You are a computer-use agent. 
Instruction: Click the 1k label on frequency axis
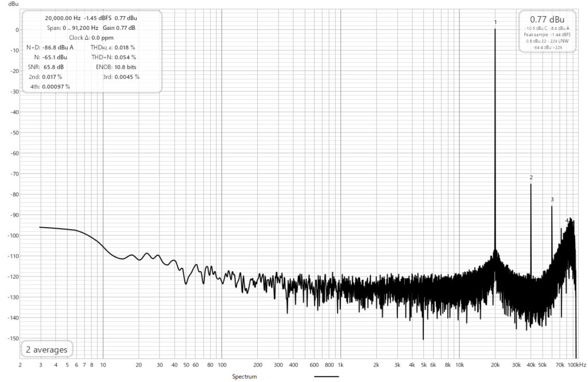click(341, 365)
